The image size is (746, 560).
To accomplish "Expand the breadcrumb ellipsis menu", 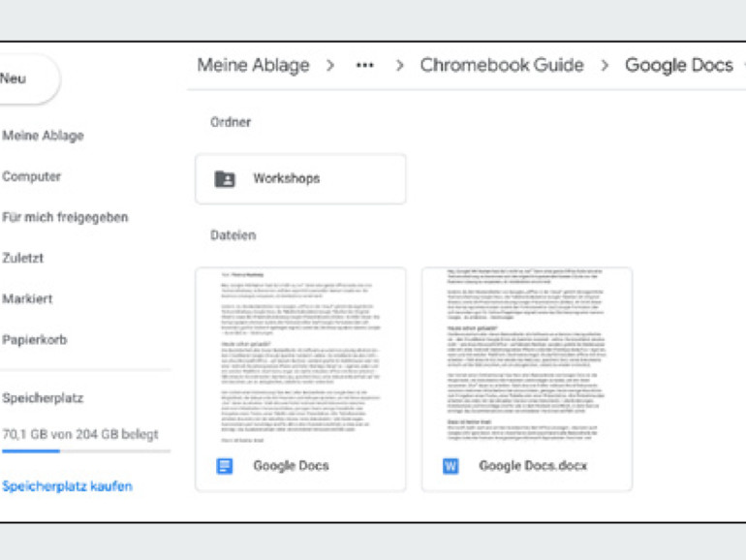I will tap(365, 65).
